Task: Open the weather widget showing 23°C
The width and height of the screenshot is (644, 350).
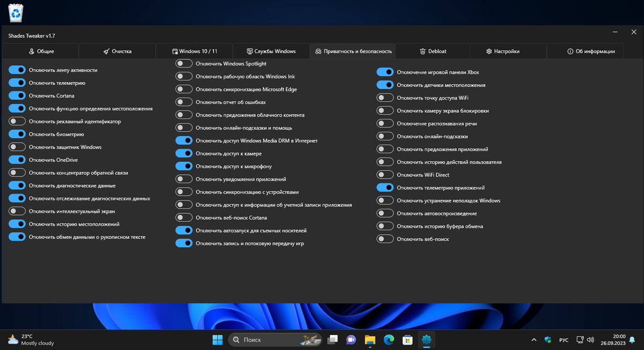Action: pos(31,340)
